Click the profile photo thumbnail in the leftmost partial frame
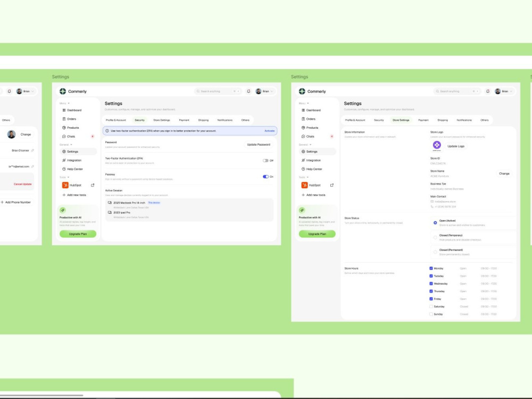Image resolution: width=532 pixels, height=399 pixels. [12, 135]
